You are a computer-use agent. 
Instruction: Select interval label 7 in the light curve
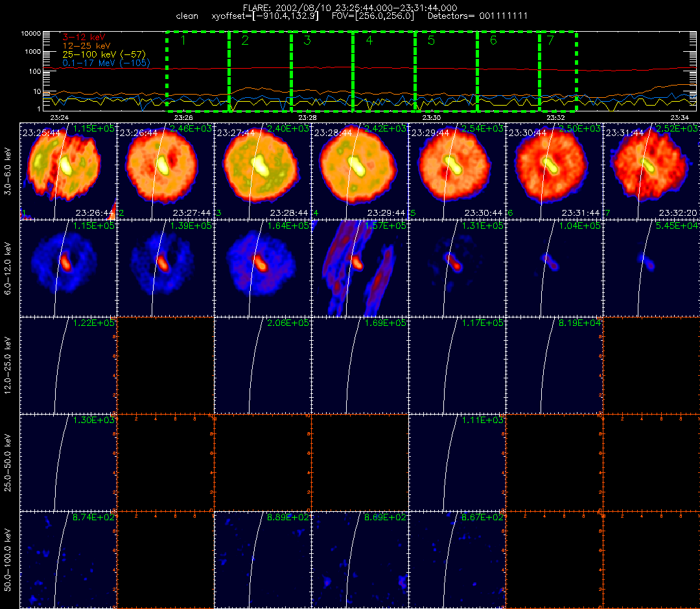point(550,40)
